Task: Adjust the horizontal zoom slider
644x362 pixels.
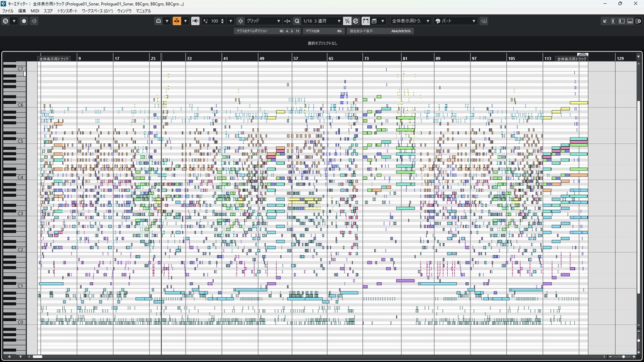Action: coord(623,357)
